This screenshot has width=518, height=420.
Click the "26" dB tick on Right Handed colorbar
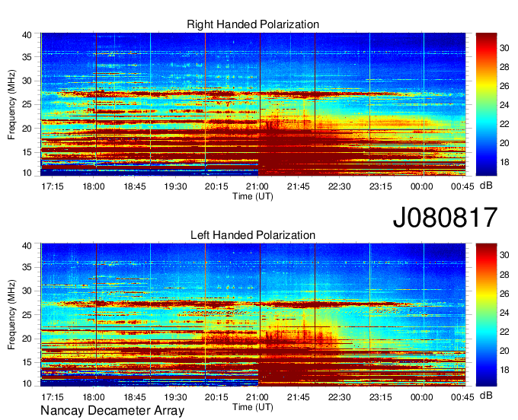(x=504, y=86)
